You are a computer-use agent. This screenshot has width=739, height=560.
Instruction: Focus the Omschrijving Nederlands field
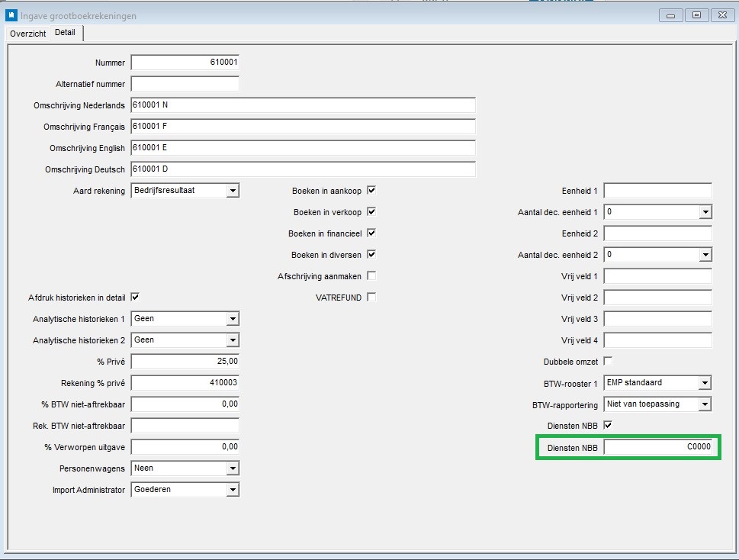[303, 105]
